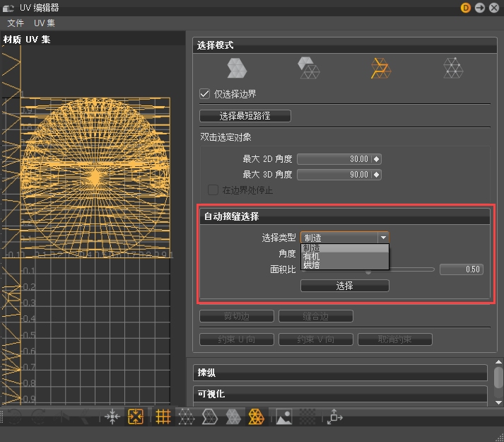Select polygon selection mode icon

pyautogui.click(x=237, y=68)
